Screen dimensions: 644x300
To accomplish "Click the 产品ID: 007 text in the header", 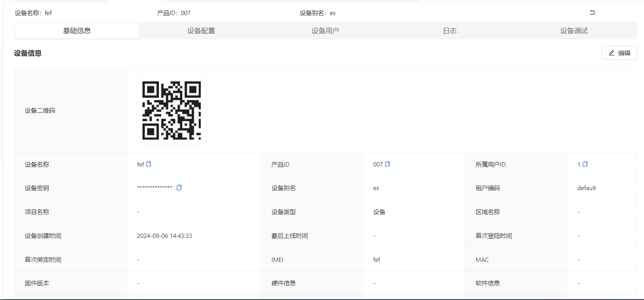I will tap(174, 13).
